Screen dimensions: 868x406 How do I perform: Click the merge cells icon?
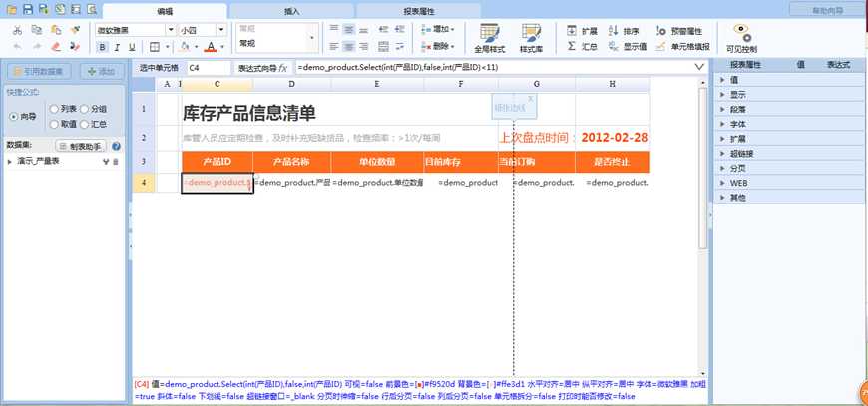tap(384, 47)
